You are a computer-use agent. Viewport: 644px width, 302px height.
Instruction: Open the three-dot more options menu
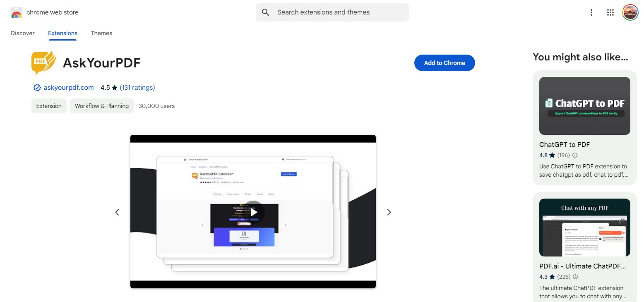coord(591,12)
